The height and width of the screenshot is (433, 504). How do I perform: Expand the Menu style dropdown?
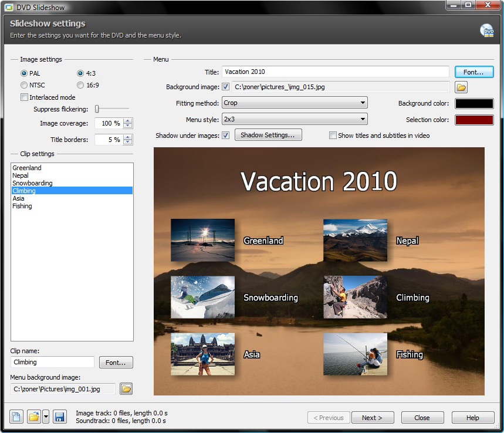(295, 119)
